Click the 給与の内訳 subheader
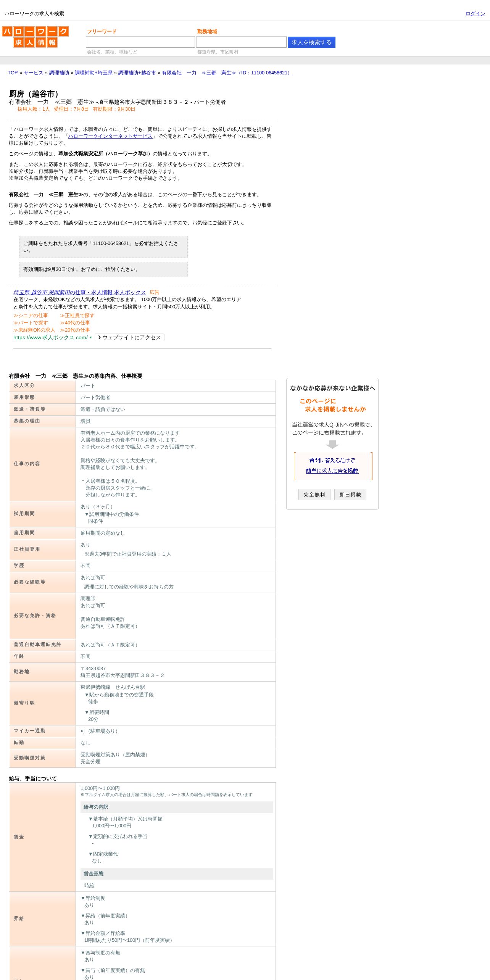490x980 pixels. pyautogui.click(x=177, y=807)
